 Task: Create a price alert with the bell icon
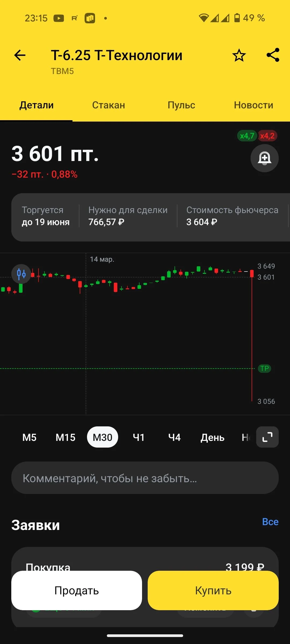(264, 158)
